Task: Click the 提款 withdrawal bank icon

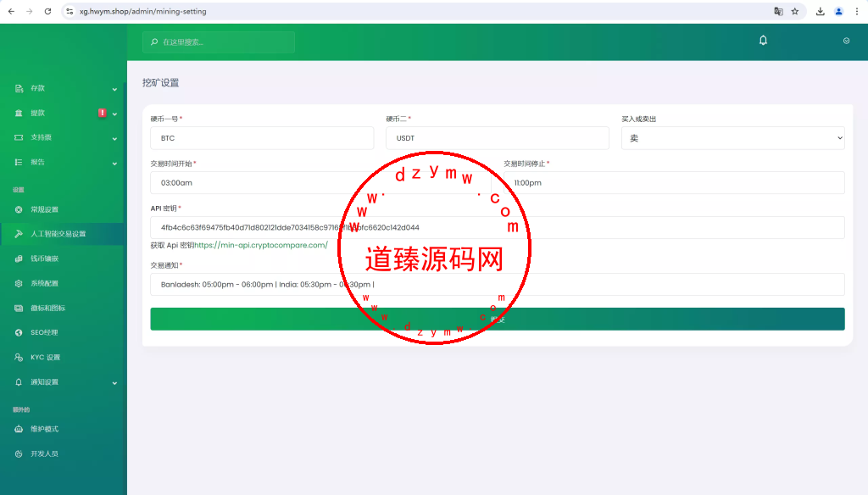Action: tap(19, 113)
